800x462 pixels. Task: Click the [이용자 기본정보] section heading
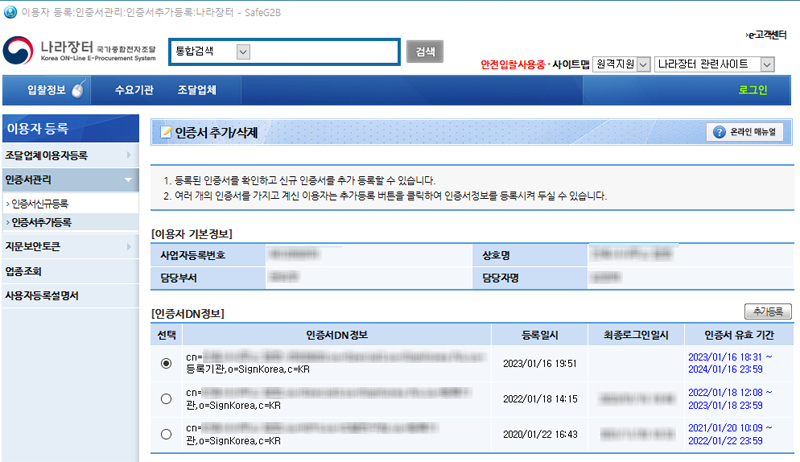(192, 234)
